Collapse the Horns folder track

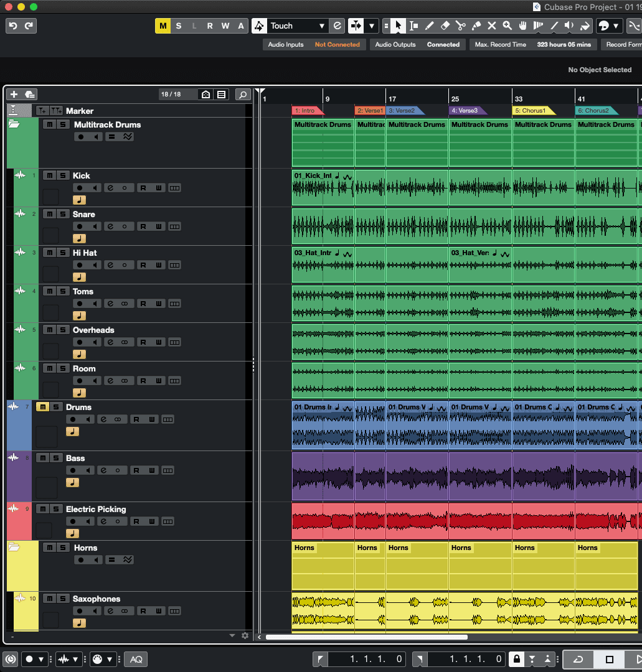pyautogui.click(x=14, y=548)
